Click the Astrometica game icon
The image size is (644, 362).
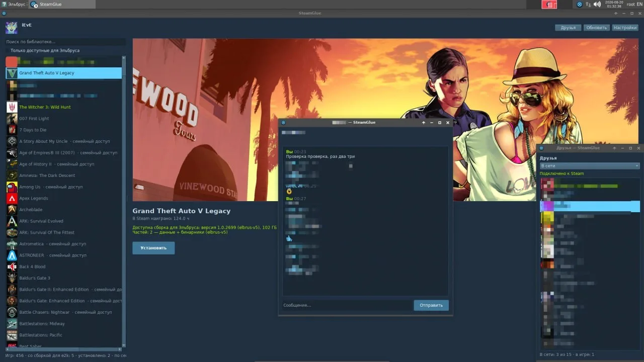click(x=12, y=244)
